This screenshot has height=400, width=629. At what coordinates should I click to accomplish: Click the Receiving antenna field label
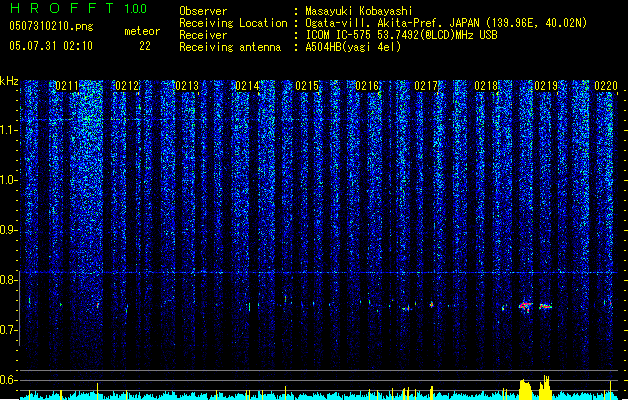tap(230, 47)
